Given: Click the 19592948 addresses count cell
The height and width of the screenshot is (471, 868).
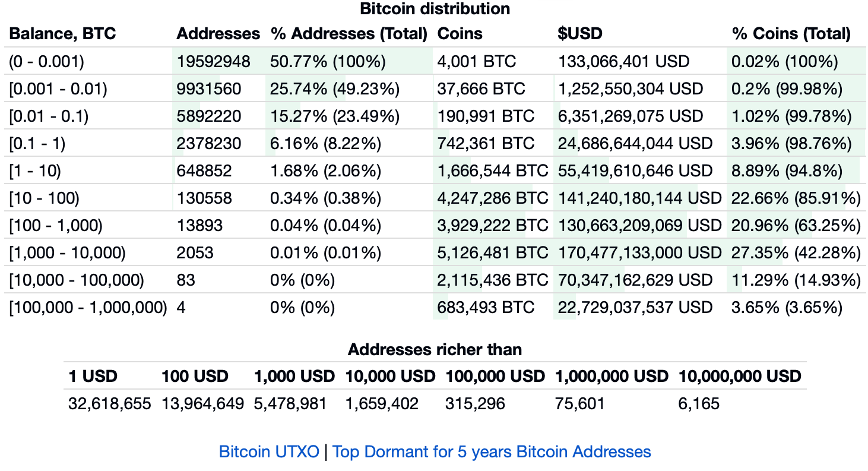Looking at the screenshot, I should [213, 61].
